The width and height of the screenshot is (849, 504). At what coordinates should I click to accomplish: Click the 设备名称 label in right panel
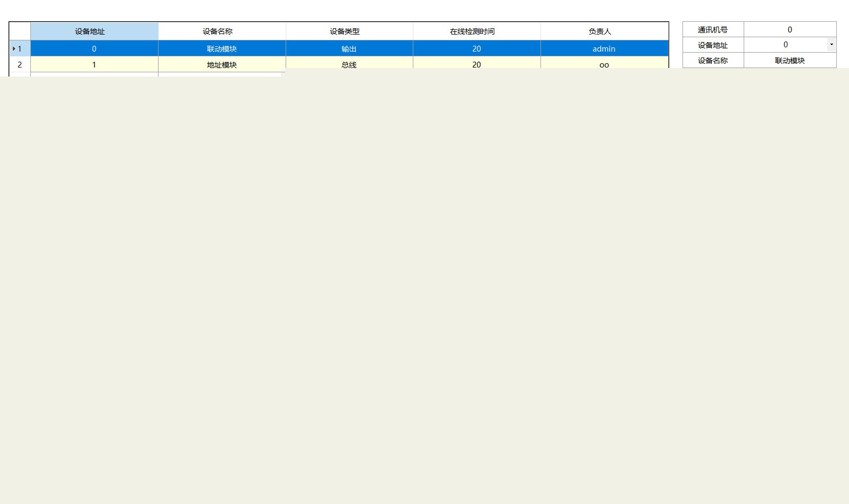click(713, 61)
